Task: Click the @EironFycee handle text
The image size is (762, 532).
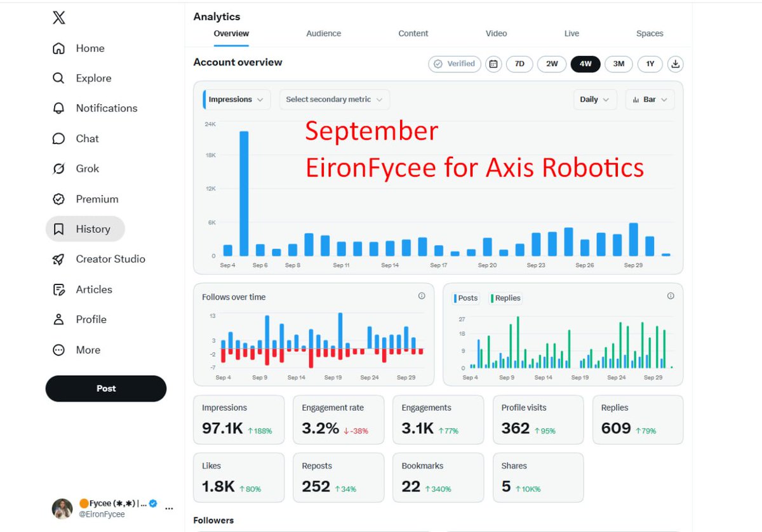Action: coord(102,514)
